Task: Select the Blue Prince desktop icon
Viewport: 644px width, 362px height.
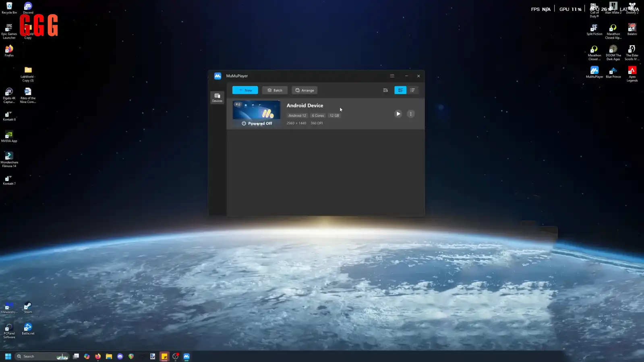Action: click(x=613, y=72)
